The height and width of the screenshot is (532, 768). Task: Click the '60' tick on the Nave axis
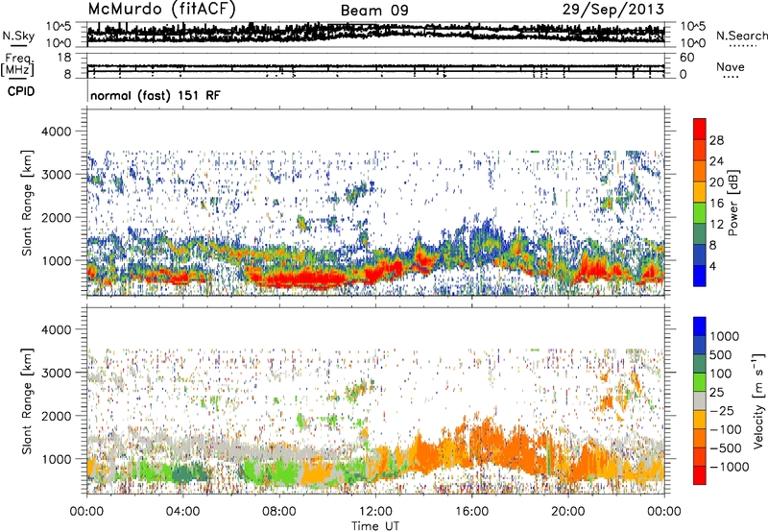pyautogui.click(x=687, y=58)
